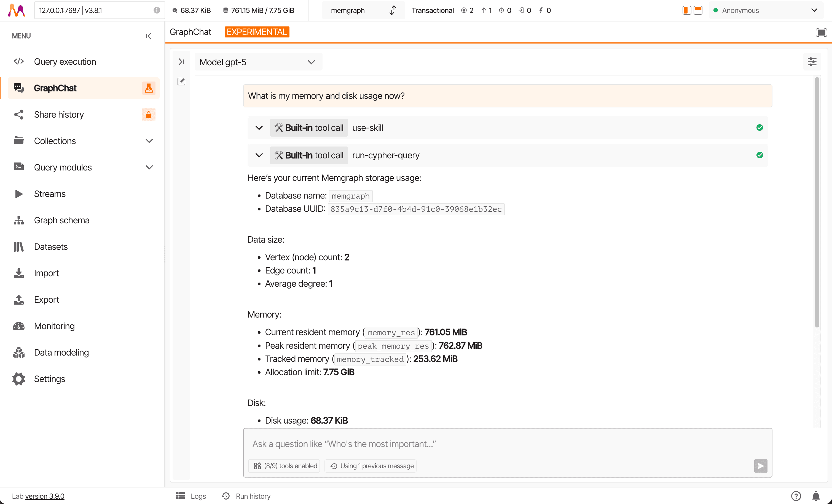The height and width of the screenshot is (504, 832).
Task: Collapse the sidebar menu with arrow icon
Action: pos(148,36)
